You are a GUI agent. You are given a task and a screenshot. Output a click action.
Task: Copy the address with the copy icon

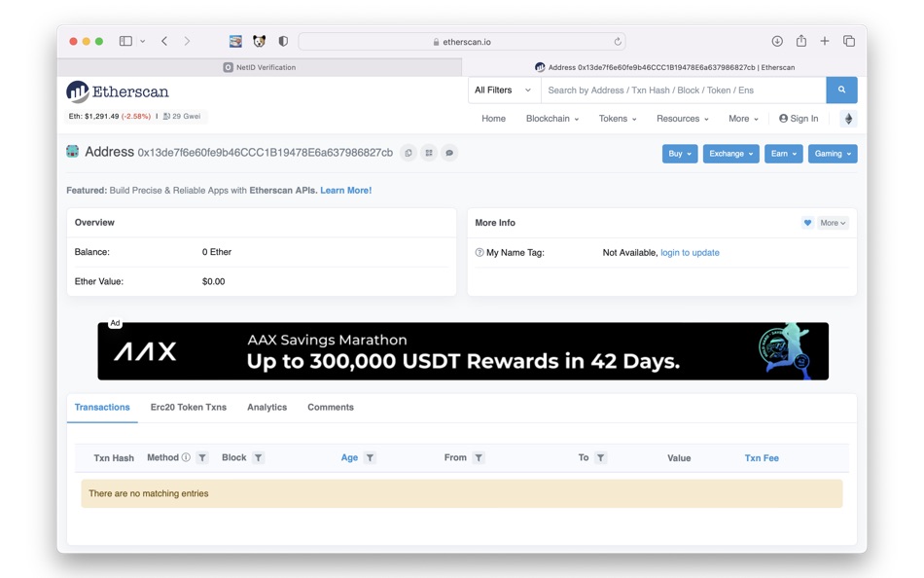tap(409, 153)
